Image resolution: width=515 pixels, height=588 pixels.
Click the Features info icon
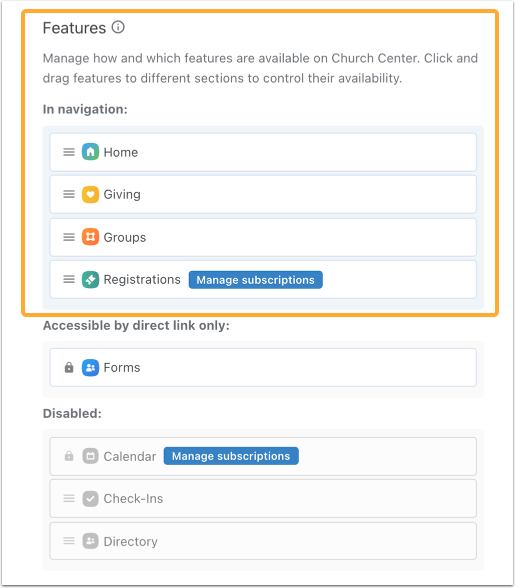click(x=118, y=27)
